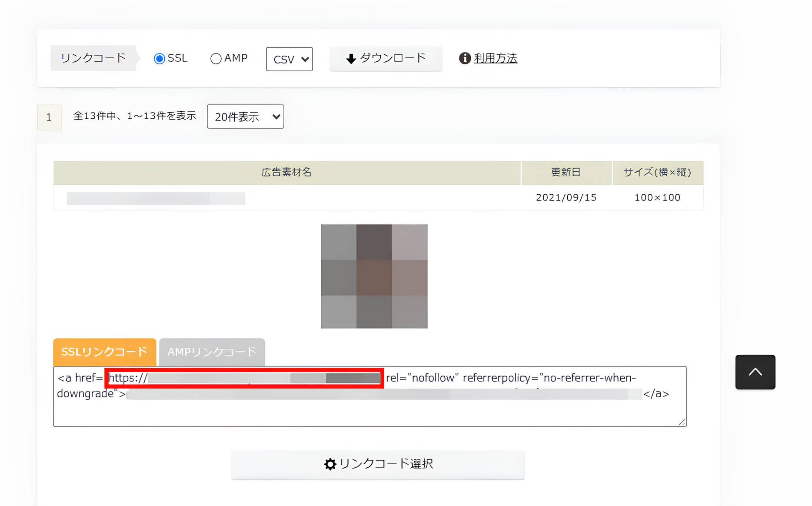The image size is (812, 506).
Task: Click the 広告素材名 column header
Action: [x=286, y=172]
